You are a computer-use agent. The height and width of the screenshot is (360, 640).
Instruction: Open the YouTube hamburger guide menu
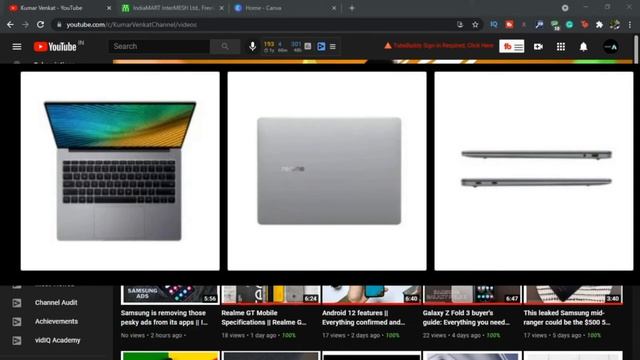(17, 47)
